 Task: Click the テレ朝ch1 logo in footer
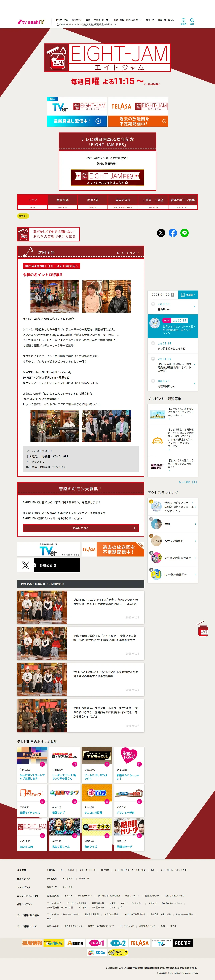coord(97,943)
